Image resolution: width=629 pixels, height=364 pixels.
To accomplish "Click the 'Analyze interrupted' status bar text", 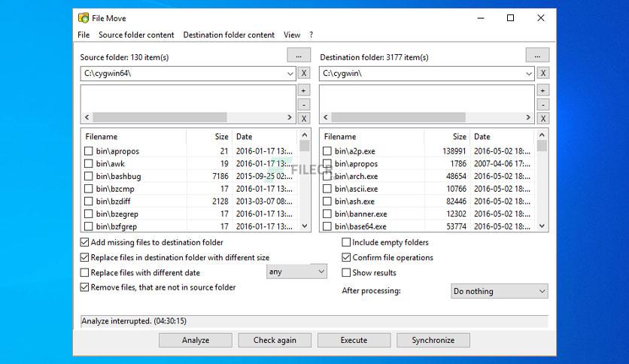I will coord(134,320).
